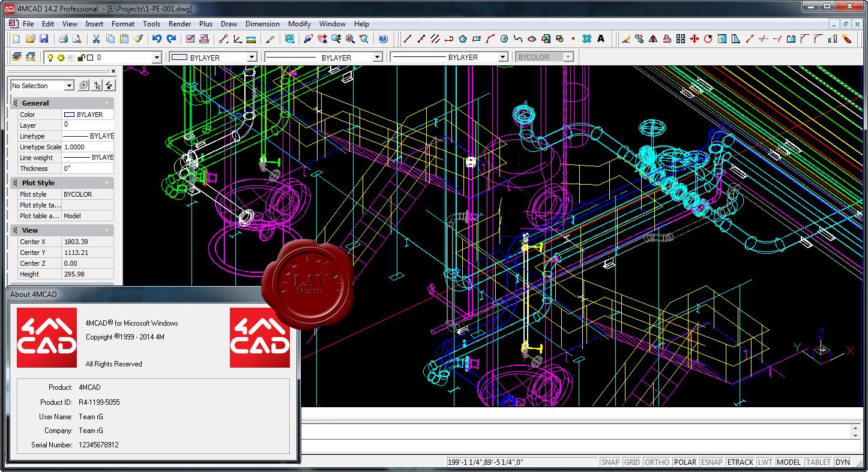
Task: Open the Dimension menu
Action: (262, 24)
